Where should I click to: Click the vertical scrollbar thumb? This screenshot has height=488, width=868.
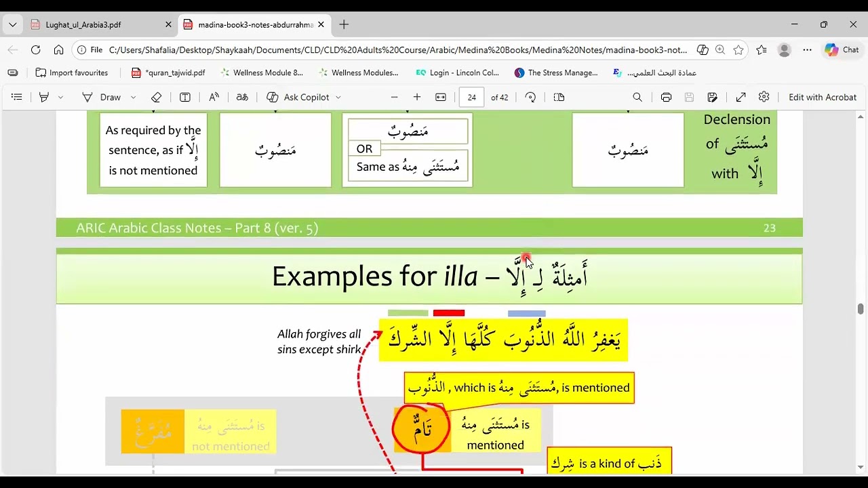tap(860, 309)
